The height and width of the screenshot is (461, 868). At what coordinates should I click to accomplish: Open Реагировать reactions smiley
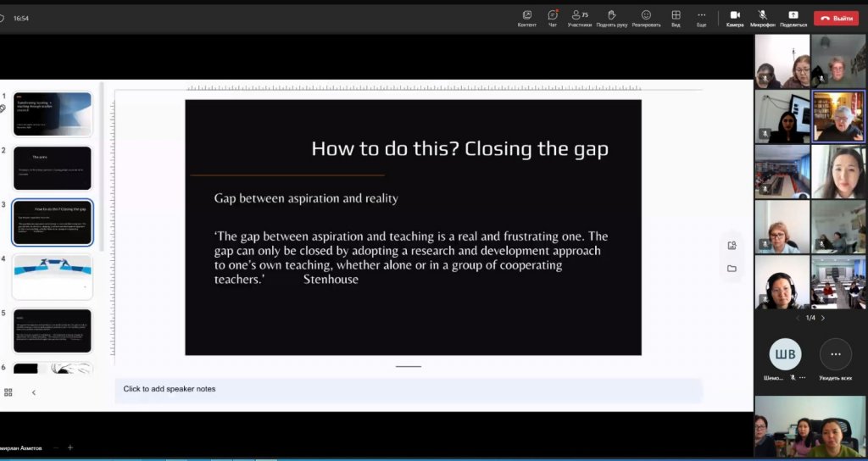(646, 15)
